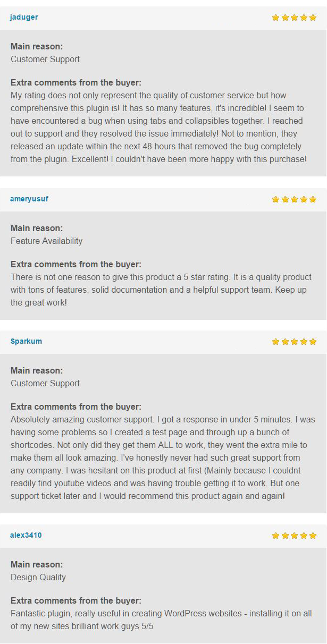Click the Sparkum username link
The image size is (327, 644).
click(26, 341)
